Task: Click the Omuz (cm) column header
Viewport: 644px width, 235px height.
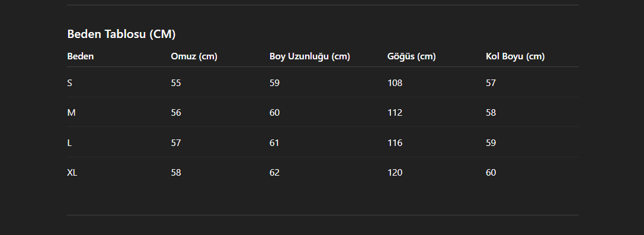Action: [x=194, y=56]
